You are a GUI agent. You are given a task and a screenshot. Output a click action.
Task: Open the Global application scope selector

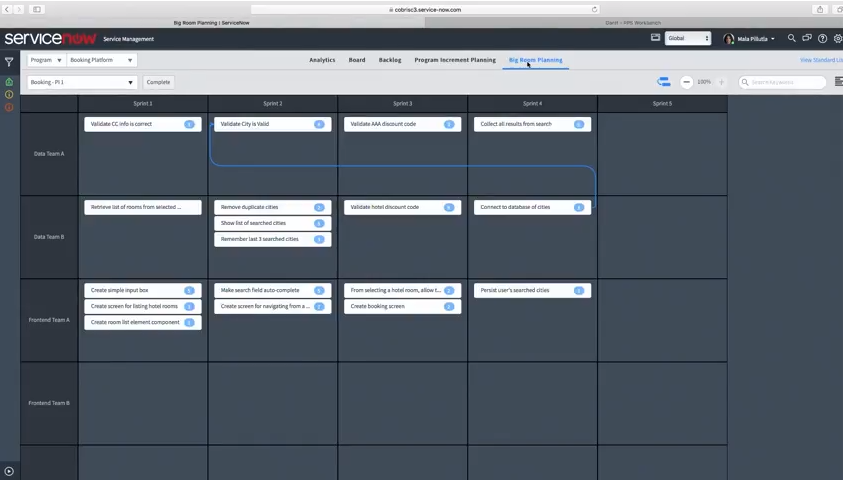(688, 38)
